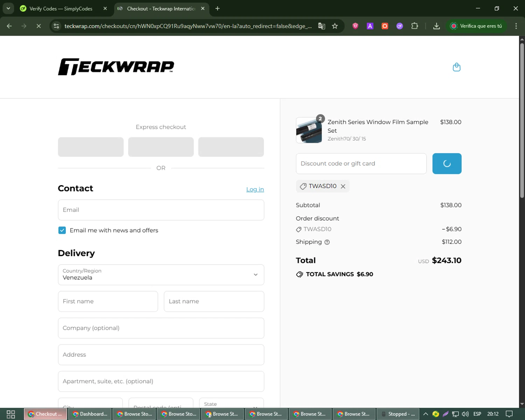Open Windows Task View icon

point(11,414)
